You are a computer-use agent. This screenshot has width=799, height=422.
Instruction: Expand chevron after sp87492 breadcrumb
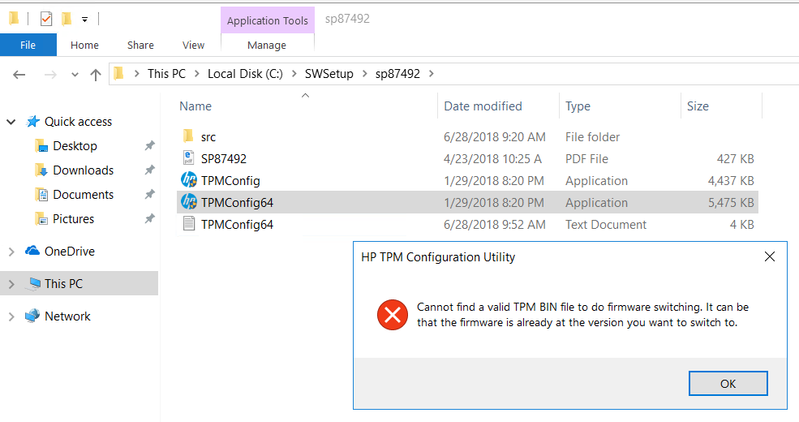pos(431,74)
